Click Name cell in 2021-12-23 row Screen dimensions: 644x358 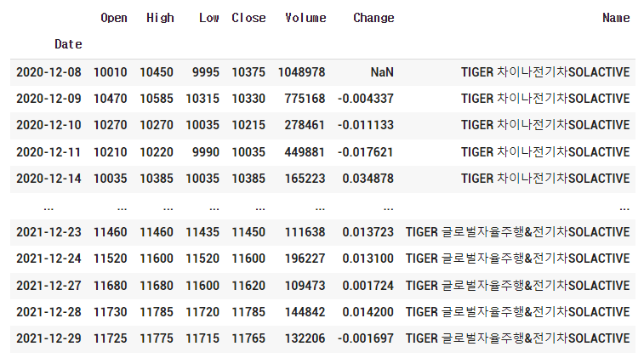click(x=517, y=232)
